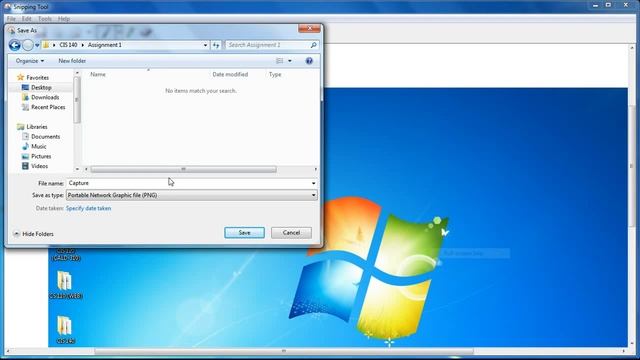640x360 pixels.
Task: Select the Assignment 1 breadcrumb segment
Action: (x=104, y=45)
